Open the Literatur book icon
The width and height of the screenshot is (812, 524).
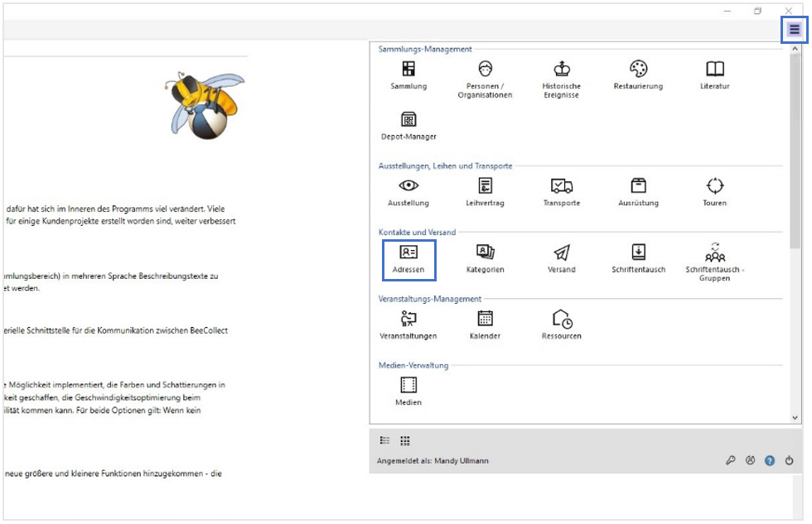coord(714,75)
